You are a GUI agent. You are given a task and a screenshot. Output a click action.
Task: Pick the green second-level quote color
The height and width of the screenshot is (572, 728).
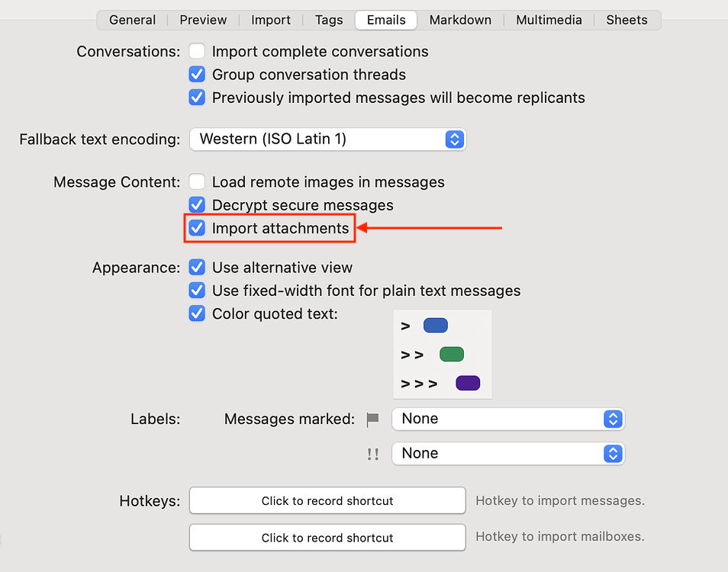pos(452,355)
